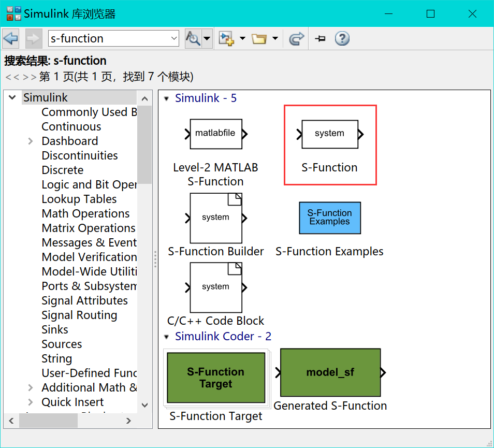Click the vertical scrollbar thumb in tree
494x448 pixels.
tap(144, 144)
